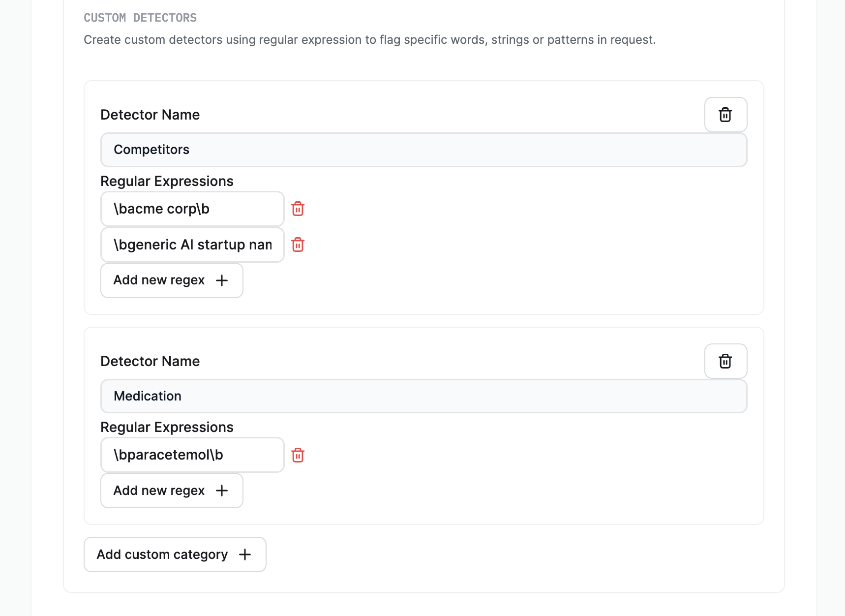Click plus icon in Competitors' Add new regex
Image resolution: width=845 pixels, height=616 pixels.
coord(222,280)
